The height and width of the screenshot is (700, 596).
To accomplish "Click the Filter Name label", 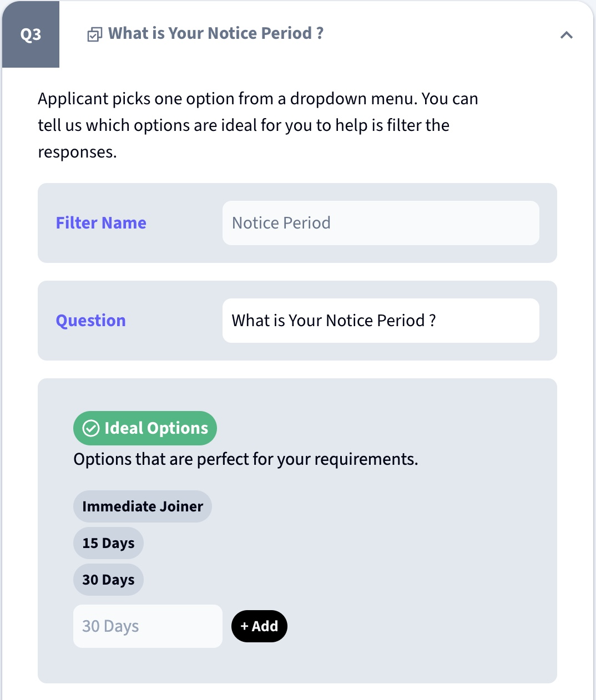I will 101,223.
